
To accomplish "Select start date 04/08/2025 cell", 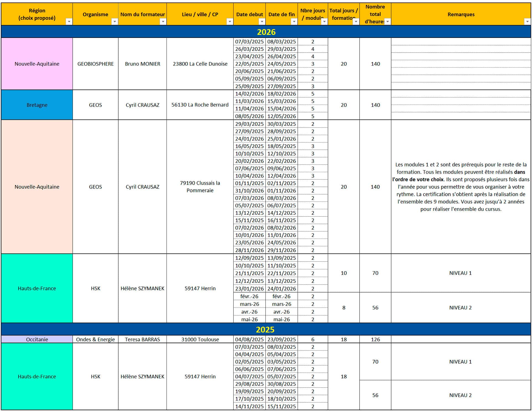I will tap(249, 339).
